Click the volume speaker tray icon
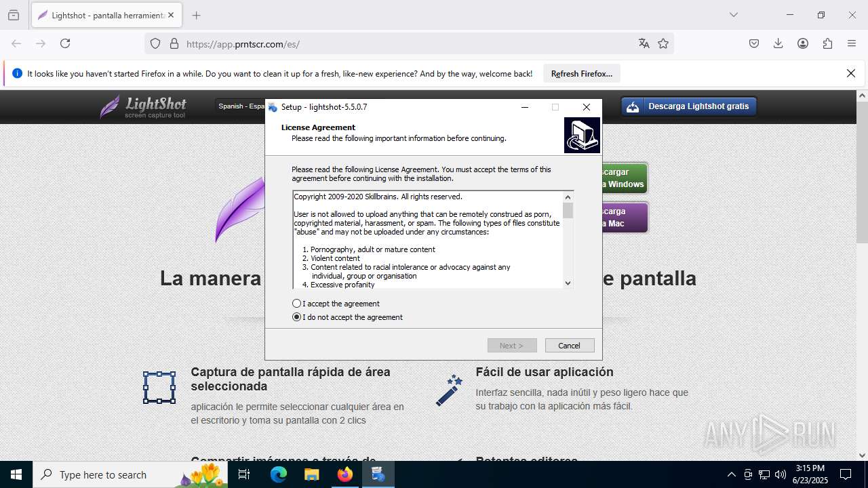The width and height of the screenshot is (868, 488). [781, 474]
